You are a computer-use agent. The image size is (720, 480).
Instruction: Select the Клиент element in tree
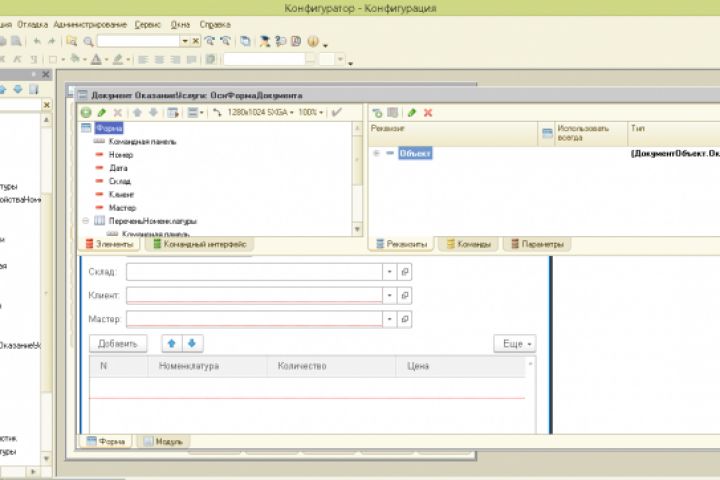tap(121, 195)
